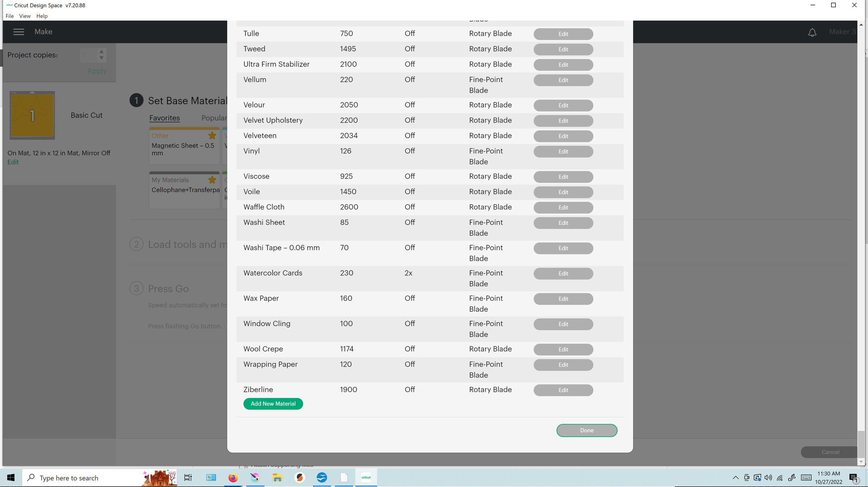Viewport: 868px width, 487px height.
Task: Open the Thunderbird taskbar icon
Action: pos(322,478)
